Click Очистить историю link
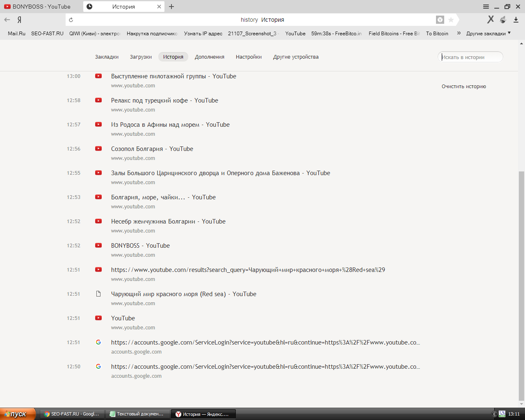Viewport: 525px width, 420px height. [x=463, y=87]
